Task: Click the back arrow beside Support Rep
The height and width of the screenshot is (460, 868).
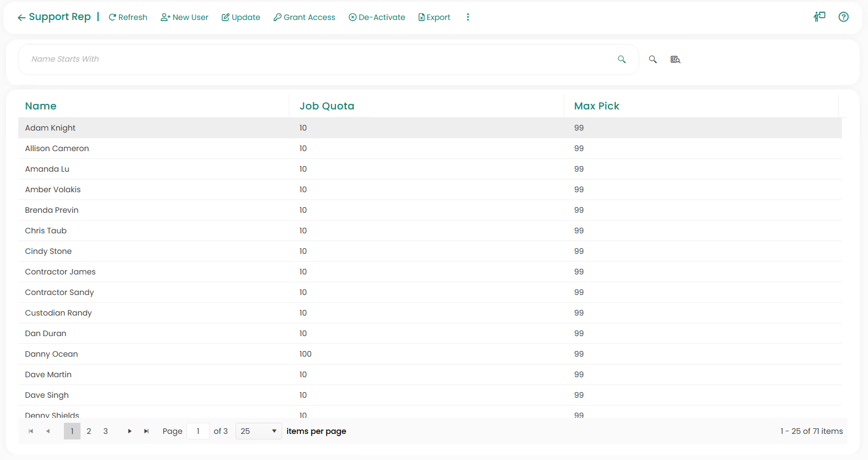Action: [x=21, y=18]
